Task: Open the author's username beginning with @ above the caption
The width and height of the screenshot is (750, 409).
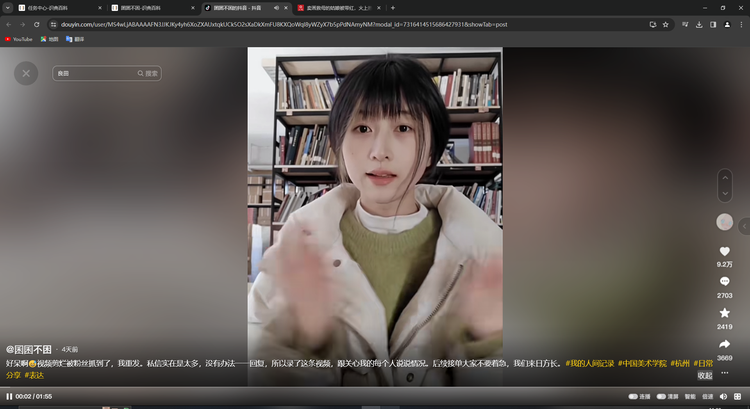Action: coord(28,349)
